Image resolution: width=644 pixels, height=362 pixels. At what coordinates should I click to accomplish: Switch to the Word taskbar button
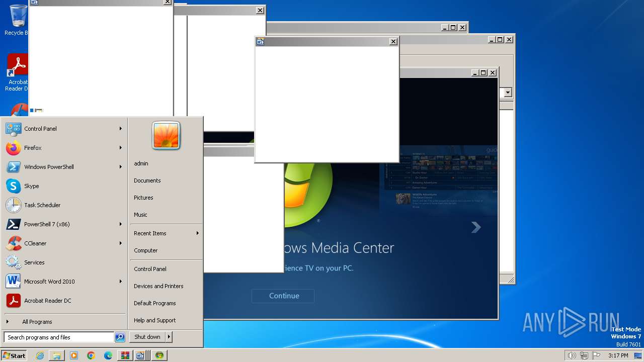click(x=141, y=355)
